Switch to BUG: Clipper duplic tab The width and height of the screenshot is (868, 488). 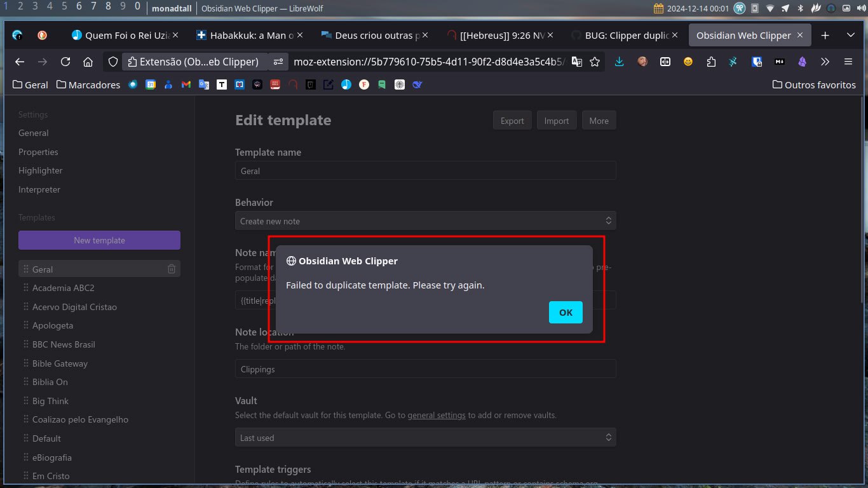click(623, 36)
